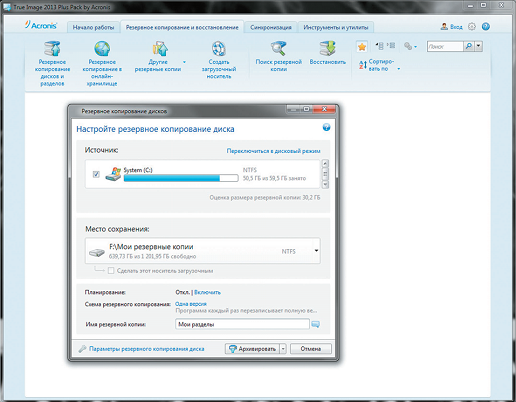Click the Поиск резервной копии magnifier icon
Viewport: 516px width, 402px height.
[x=278, y=49]
